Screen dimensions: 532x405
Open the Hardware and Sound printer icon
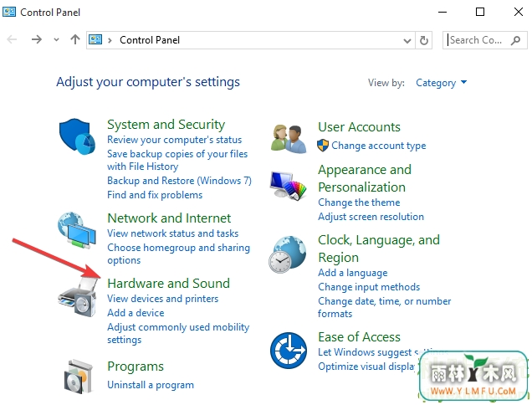pyautogui.click(x=77, y=297)
